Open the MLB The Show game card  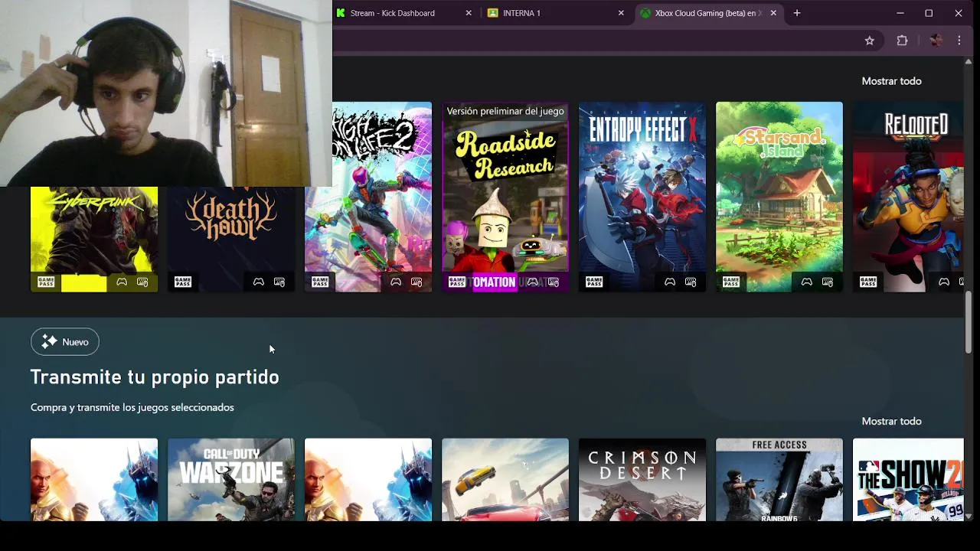[x=908, y=480]
